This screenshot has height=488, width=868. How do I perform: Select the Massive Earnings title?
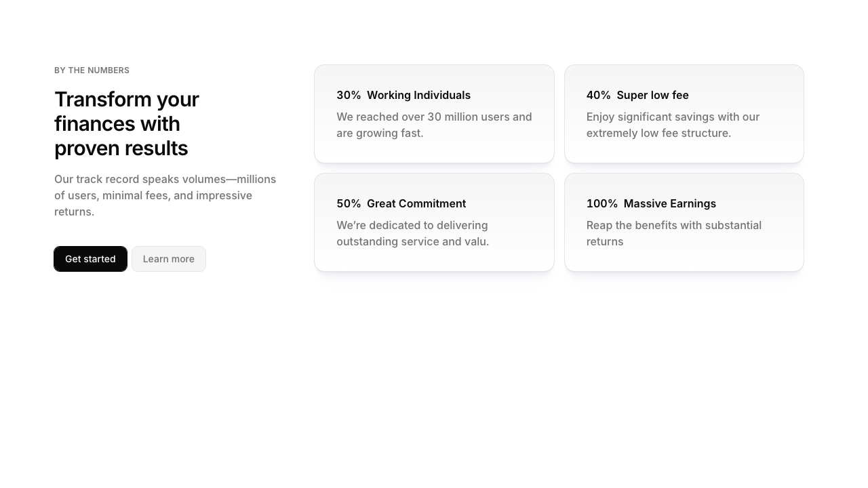(x=669, y=204)
